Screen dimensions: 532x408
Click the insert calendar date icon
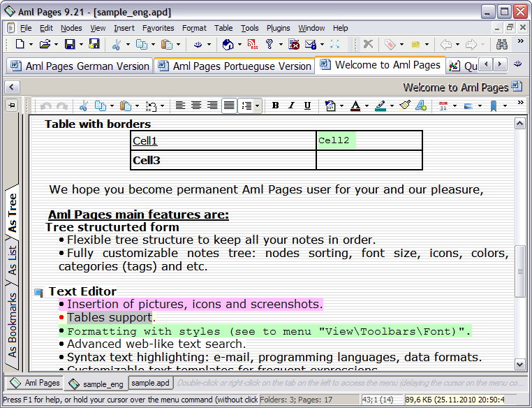[x=443, y=106]
